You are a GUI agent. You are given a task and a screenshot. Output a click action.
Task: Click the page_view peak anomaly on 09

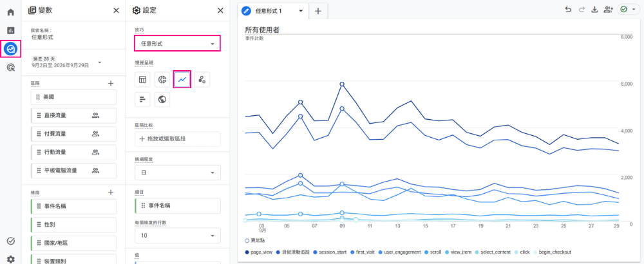coord(342,84)
